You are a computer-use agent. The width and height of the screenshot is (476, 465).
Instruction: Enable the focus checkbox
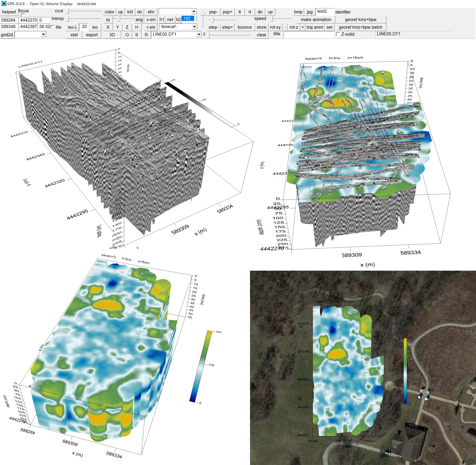pos(23,15)
